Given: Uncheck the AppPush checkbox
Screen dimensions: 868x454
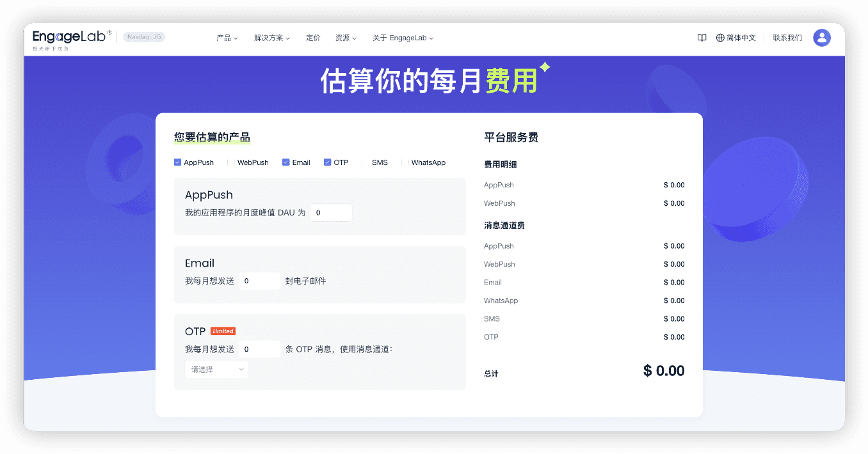Looking at the screenshot, I should [177, 162].
